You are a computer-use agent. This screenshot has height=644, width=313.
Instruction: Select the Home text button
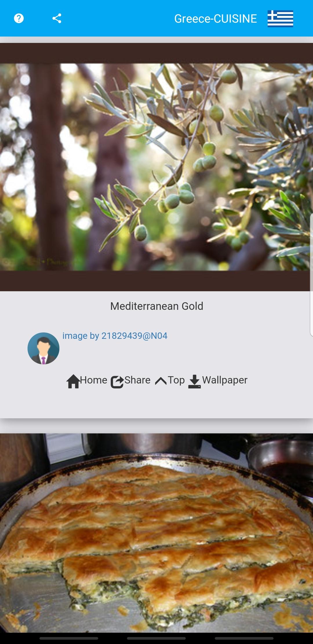(93, 380)
